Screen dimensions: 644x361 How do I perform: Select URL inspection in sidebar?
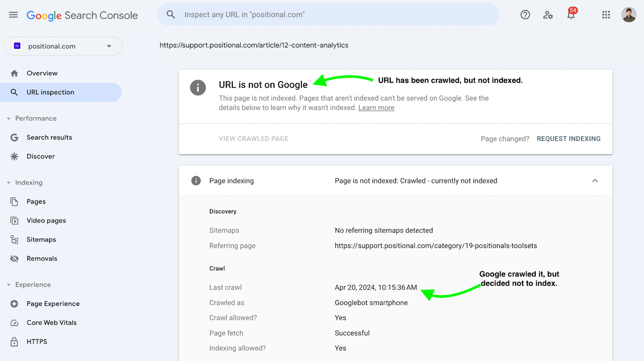pyautogui.click(x=60, y=92)
